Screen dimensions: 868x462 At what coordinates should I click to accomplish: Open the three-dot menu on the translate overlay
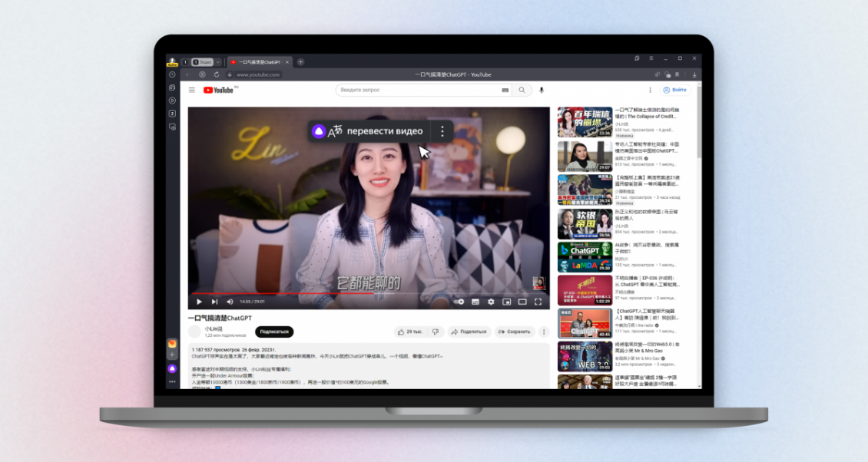click(442, 131)
